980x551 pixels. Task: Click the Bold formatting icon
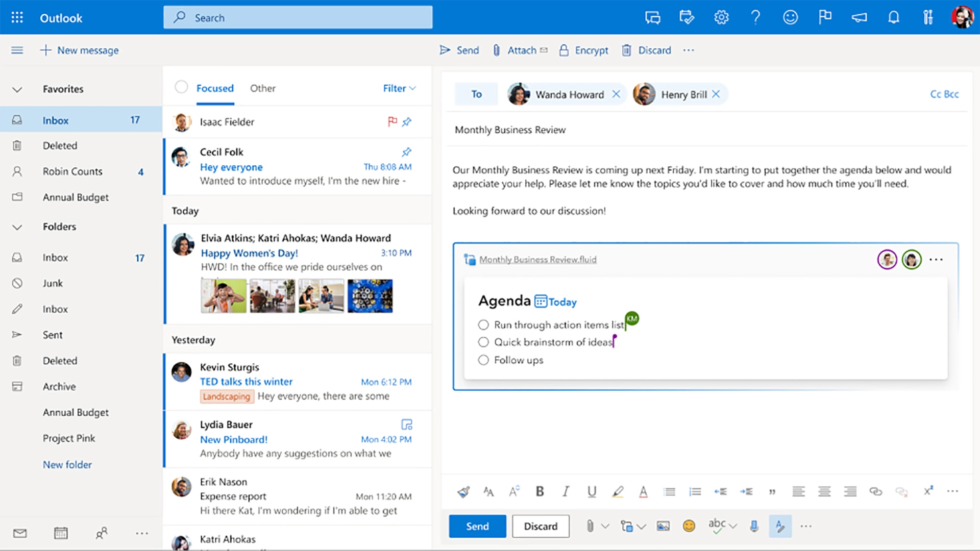coord(540,491)
